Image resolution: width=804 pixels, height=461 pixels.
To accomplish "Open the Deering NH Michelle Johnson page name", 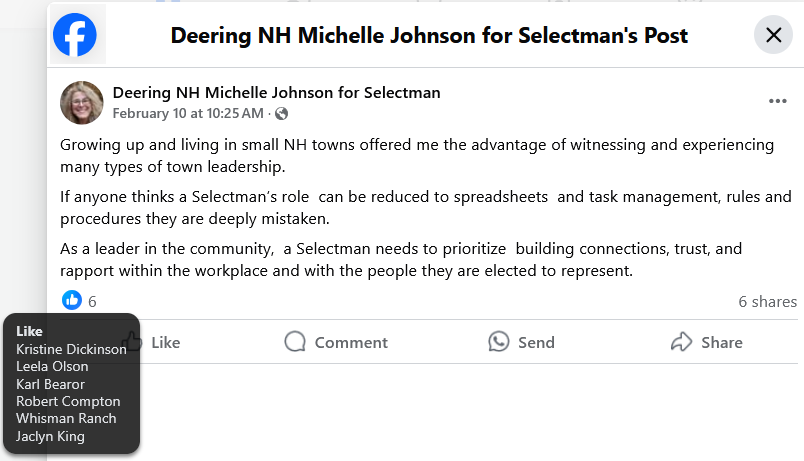I will 276,93.
